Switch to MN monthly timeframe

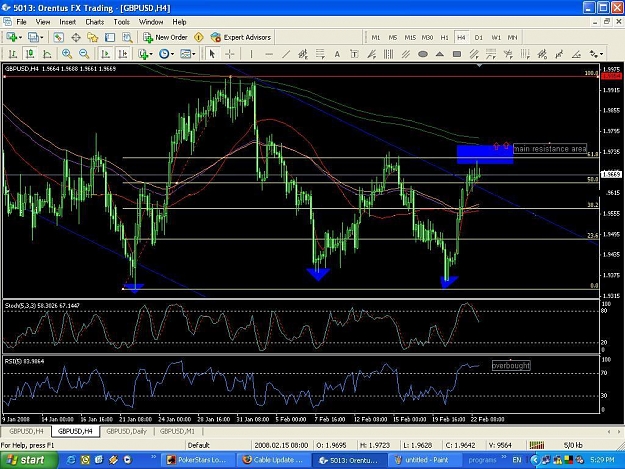coord(512,37)
